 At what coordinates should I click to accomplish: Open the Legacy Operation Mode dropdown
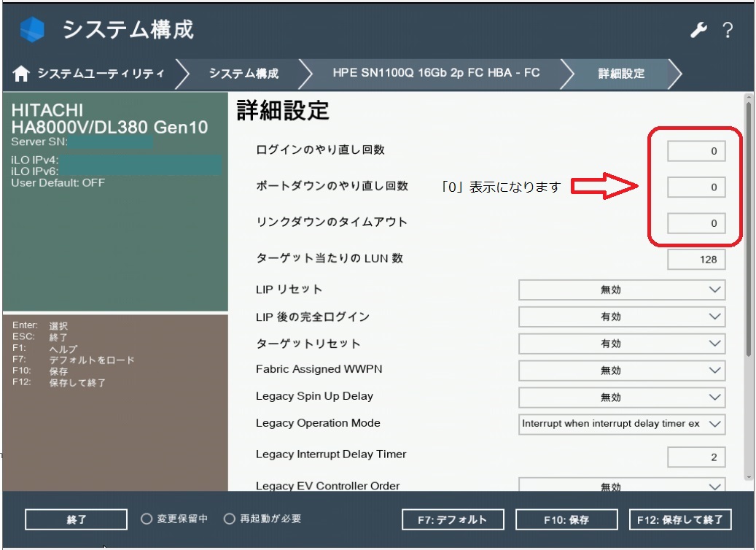click(x=621, y=424)
